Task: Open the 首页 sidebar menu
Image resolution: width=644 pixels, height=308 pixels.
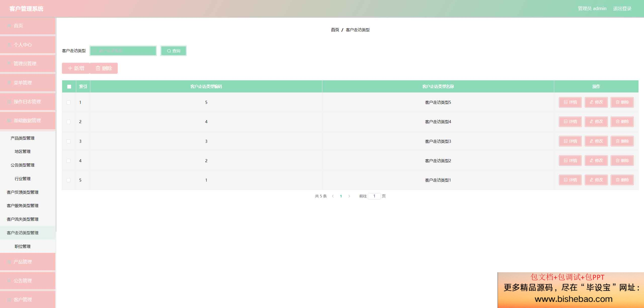Action: coord(28,26)
